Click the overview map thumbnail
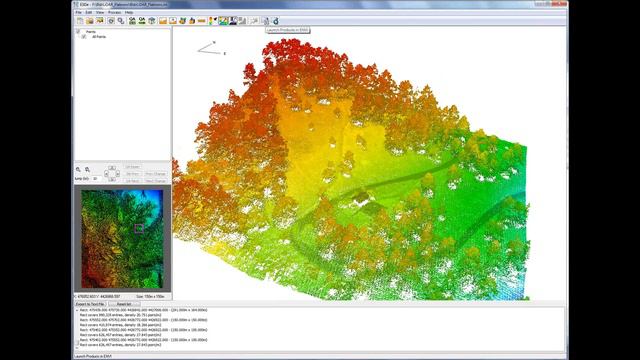640x360 pixels. click(x=122, y=239)
